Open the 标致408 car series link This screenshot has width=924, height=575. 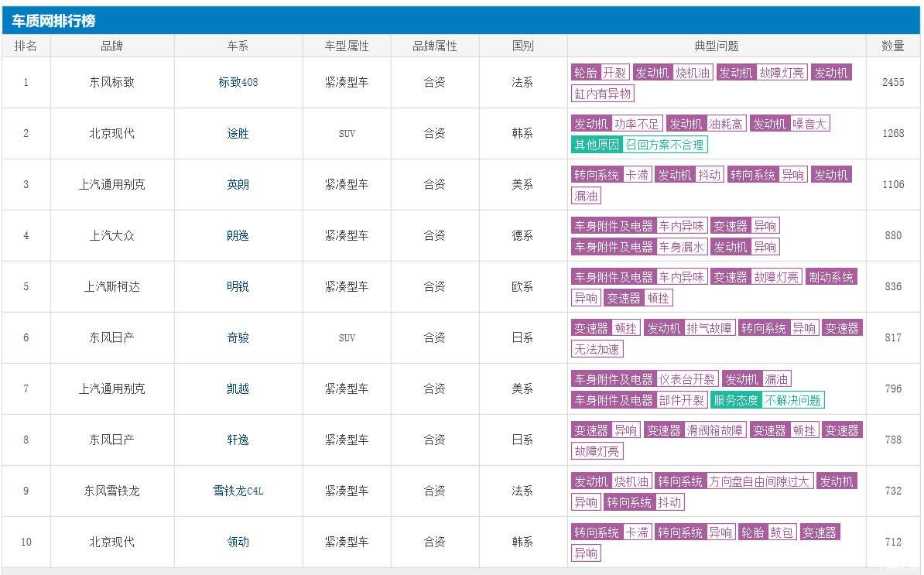[238, 83]
